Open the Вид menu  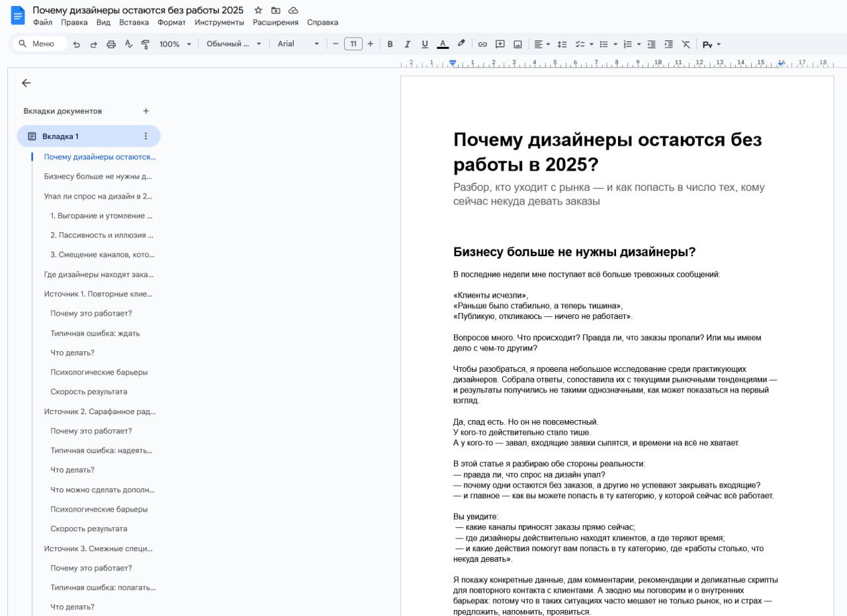tap(103, 22)
